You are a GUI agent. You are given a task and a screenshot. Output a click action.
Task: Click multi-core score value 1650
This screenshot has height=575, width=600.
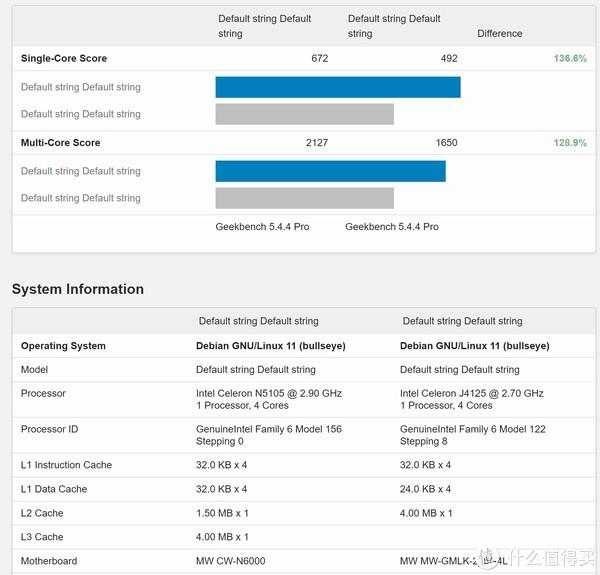coord(447,143)
